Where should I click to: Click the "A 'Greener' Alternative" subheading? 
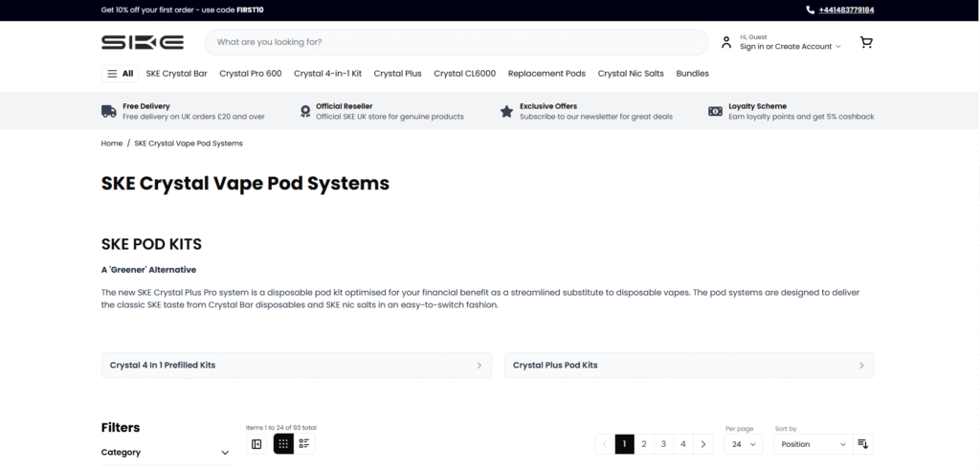(x=148, y=270)
